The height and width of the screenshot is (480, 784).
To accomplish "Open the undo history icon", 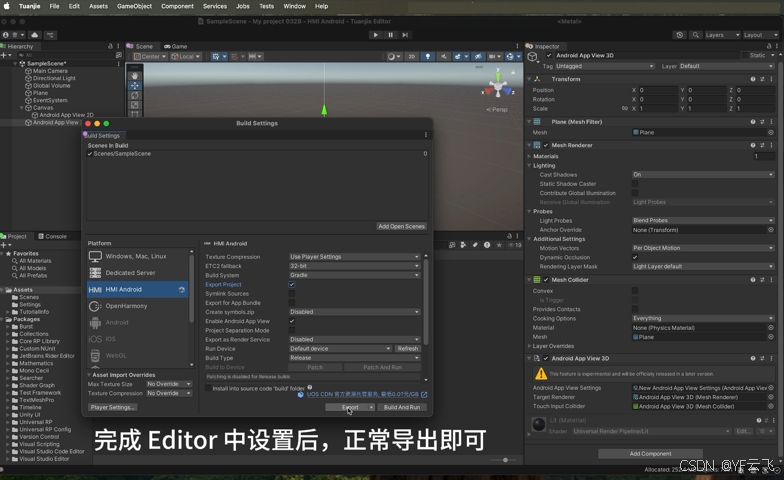I will pos(680,35).
